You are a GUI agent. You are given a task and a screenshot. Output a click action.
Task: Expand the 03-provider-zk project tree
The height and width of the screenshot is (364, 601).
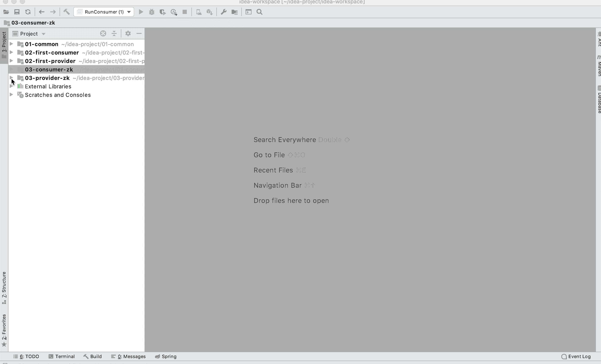(11, 78)
